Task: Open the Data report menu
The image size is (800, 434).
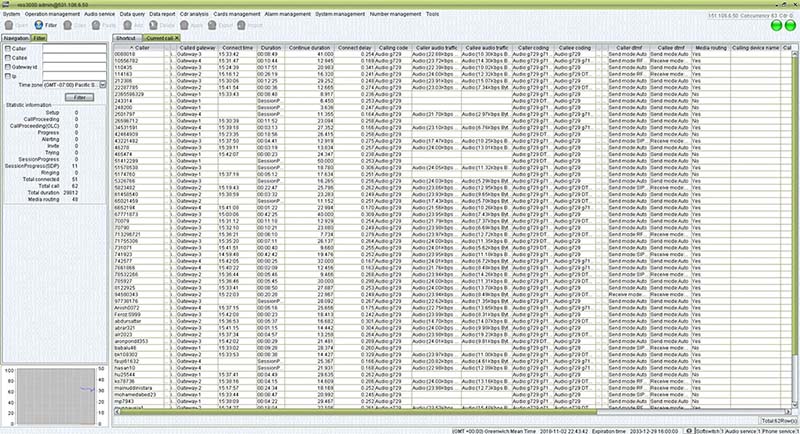Action: pyautogui.click(x=162, y=14)
